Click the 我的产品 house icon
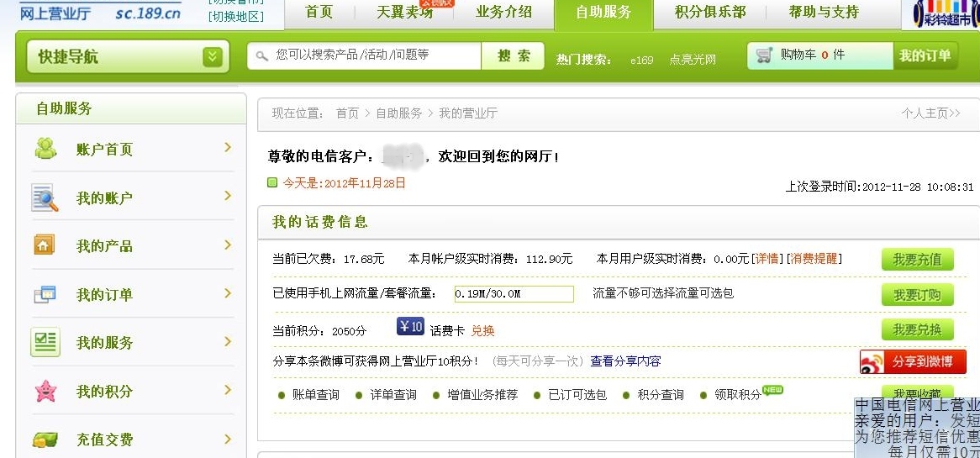Image resolution: width=980 pixels, height=458 pixels. click(44, 245)
